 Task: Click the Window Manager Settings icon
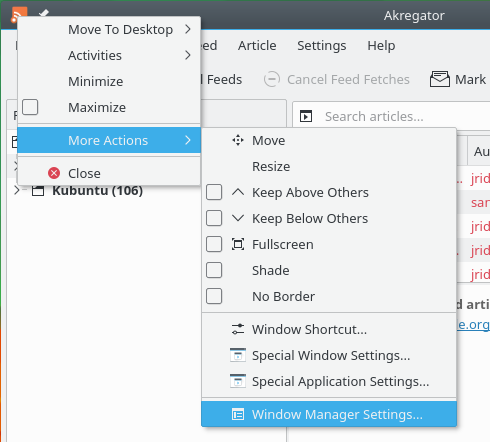point(238,414)
